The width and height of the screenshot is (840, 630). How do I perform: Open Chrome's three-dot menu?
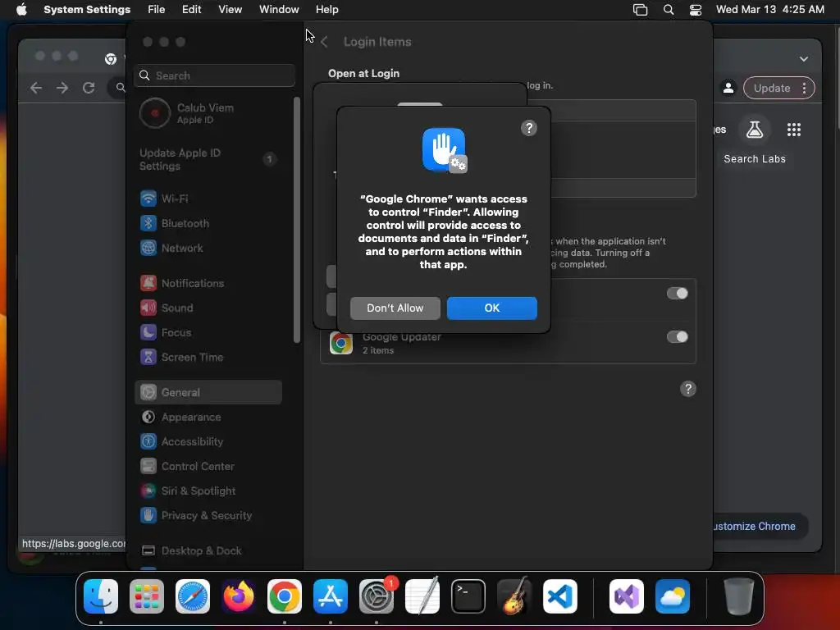(x=804, y=89)
